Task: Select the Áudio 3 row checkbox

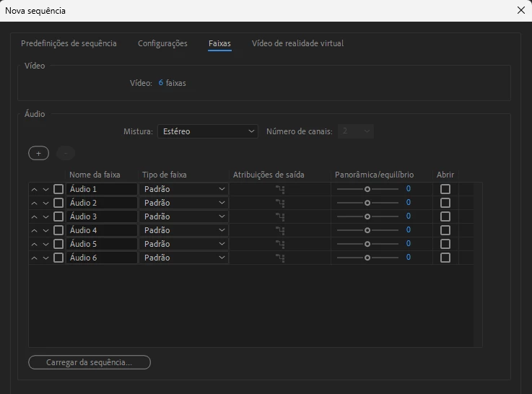Action: (x=58, y=216)
